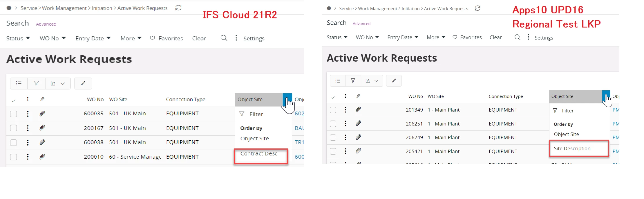Order by Object Site in Apps10 menu
The height and width of the screenshot is (199, 644).
(566, 134)
